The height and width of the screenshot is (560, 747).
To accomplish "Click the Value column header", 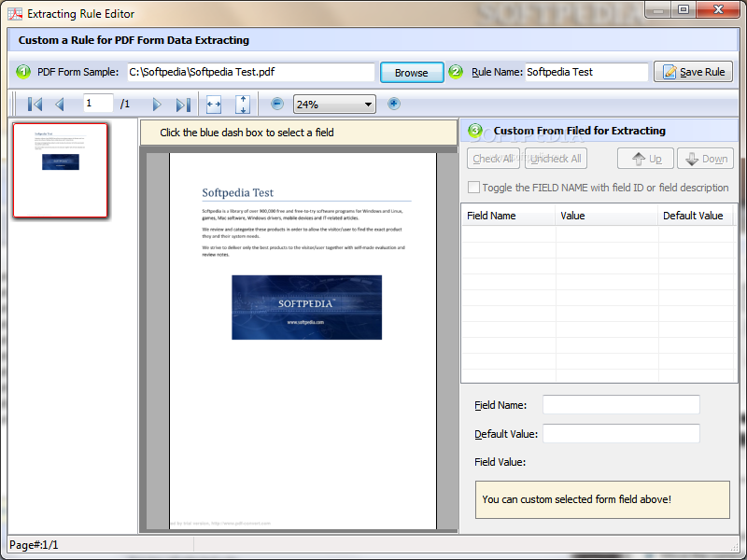I will pyautogui.click(x=606, y=216).
